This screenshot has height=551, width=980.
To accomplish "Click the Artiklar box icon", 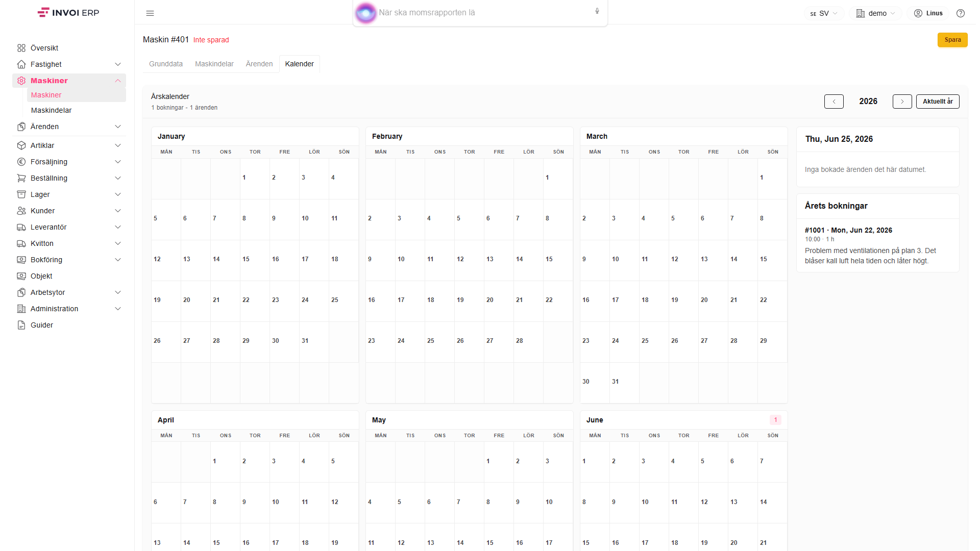I will click(x=21, y=145).
